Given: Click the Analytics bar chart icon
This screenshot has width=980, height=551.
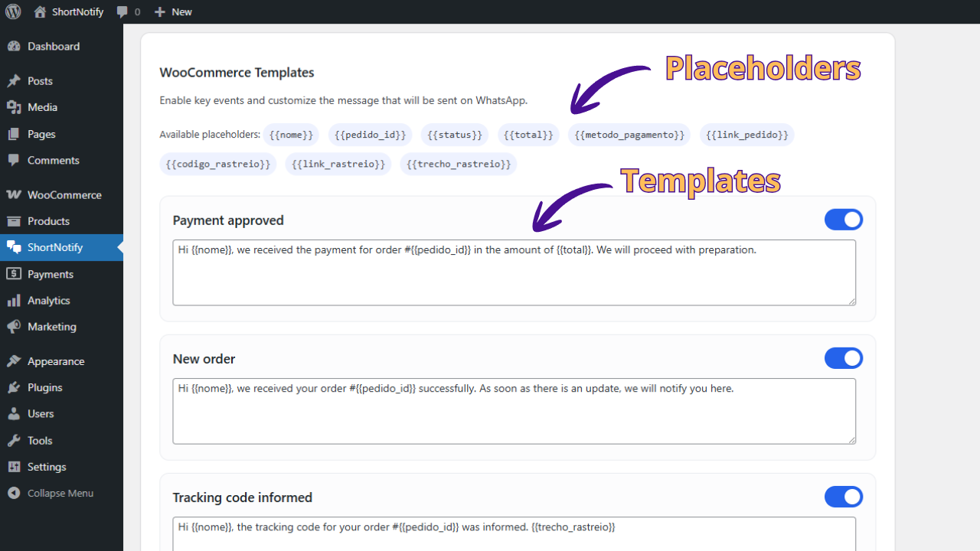Looking at the screenshot, I should coord(14,301).
